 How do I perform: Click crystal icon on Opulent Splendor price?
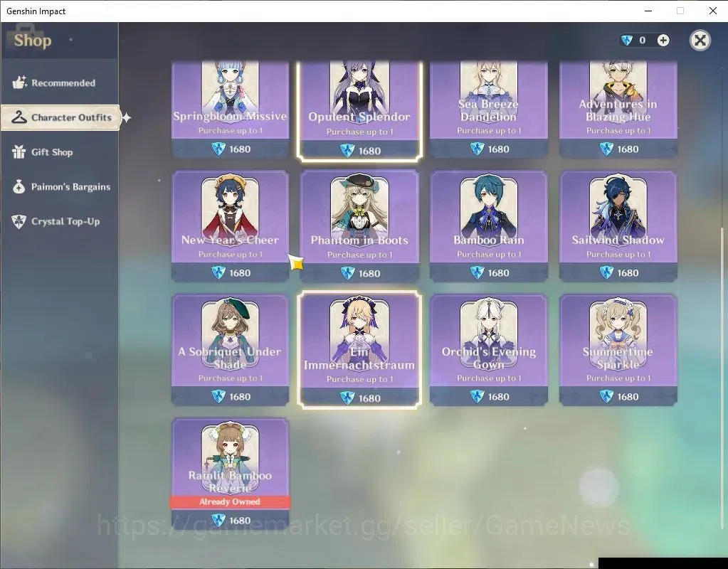coord(347,151)
